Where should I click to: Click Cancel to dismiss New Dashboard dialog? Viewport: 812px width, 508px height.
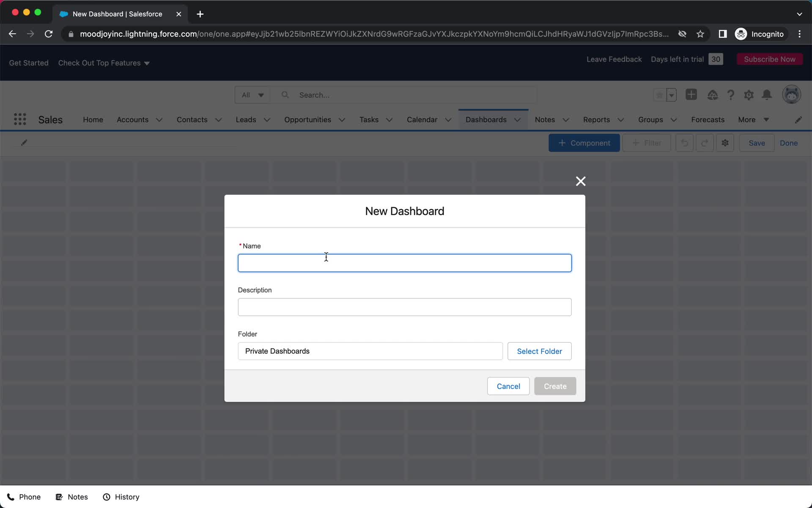(509, 386)
